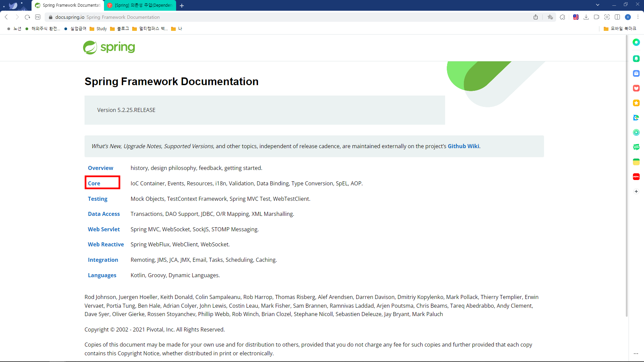The width and height of the screenshot is (644, 362).
Task: Click the Version 5.2.25.RELEASE text
Action: point(126,110)
